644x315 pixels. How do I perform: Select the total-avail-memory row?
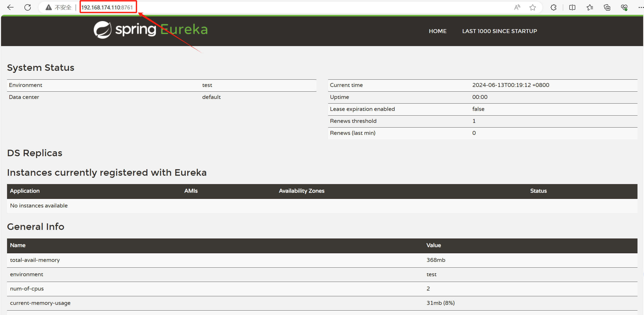[35, 260]
